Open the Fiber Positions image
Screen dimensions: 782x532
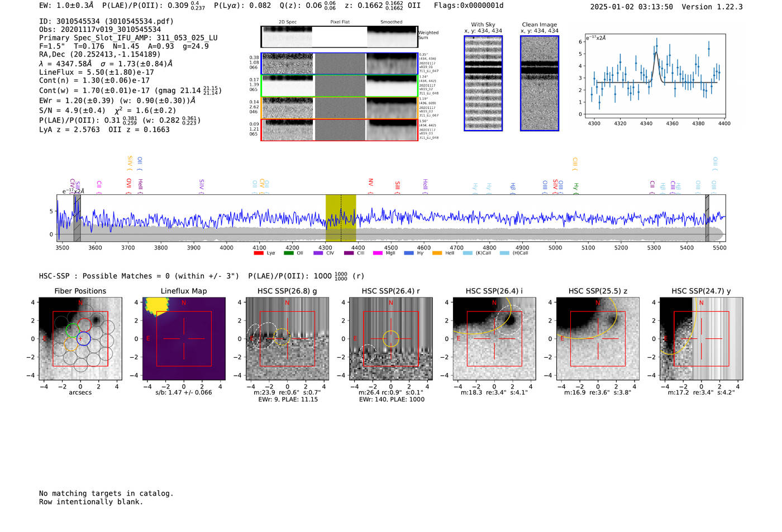coord(80,339)
